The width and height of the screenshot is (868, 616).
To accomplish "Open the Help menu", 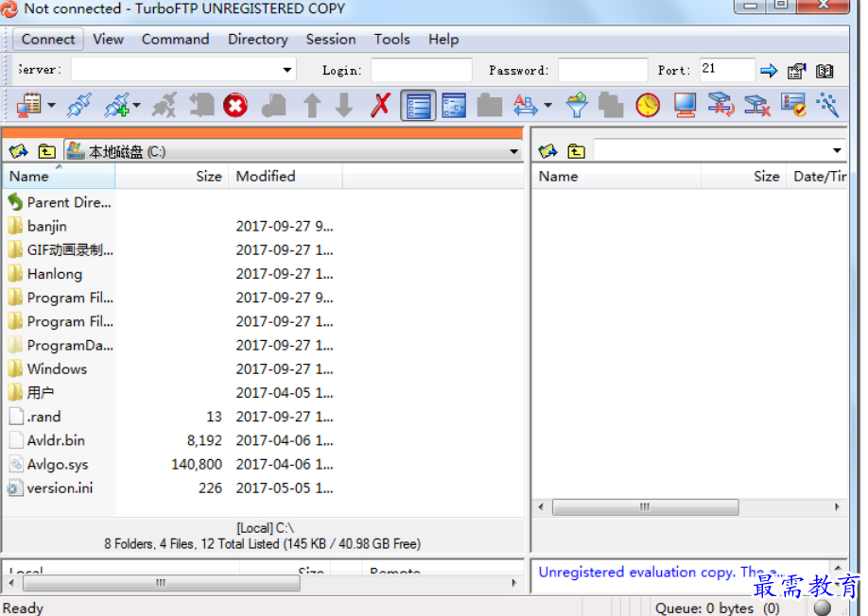I will pos(443,40).
